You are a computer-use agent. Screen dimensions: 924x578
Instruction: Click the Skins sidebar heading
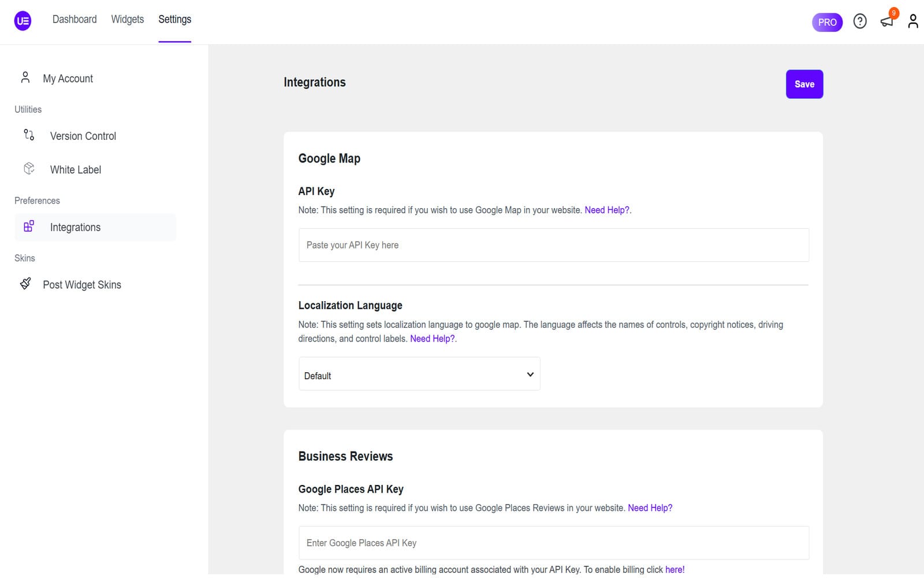[x=25, y=258]
